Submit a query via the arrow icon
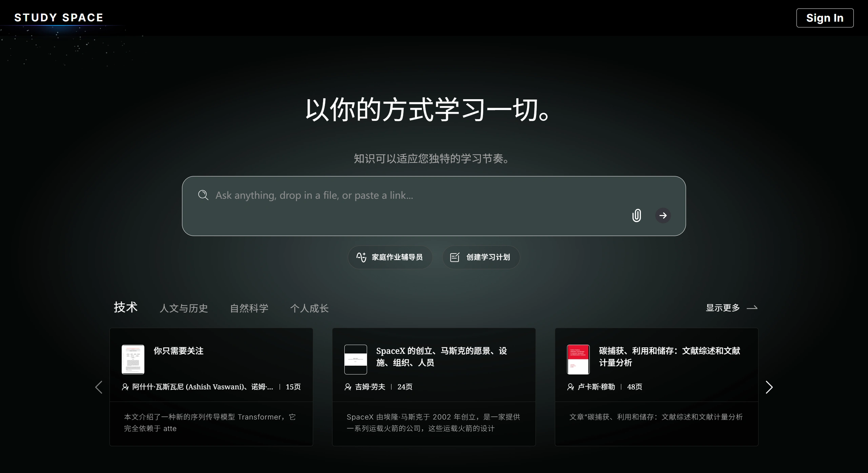868x473 pixels. coord(663,215)
